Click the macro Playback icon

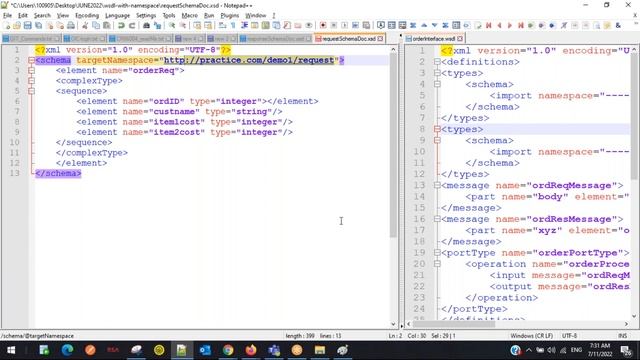click(344, 25)
